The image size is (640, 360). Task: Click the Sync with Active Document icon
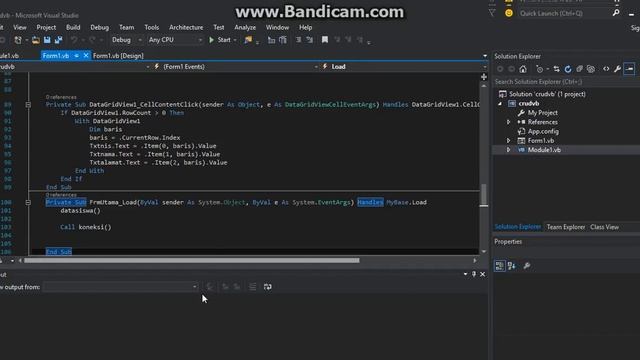coord(556,69)
